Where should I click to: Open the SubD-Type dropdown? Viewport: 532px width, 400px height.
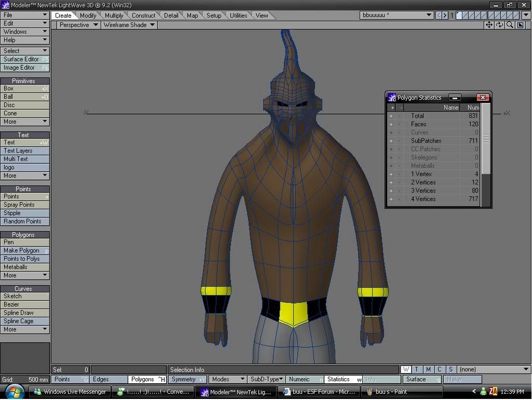tap(266, 379)
